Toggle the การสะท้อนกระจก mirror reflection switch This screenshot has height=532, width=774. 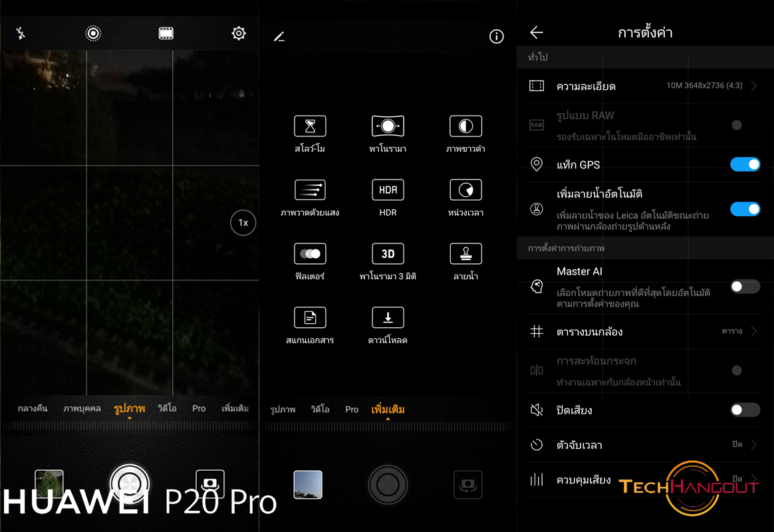pyautogui.click(x=737, y=370)
